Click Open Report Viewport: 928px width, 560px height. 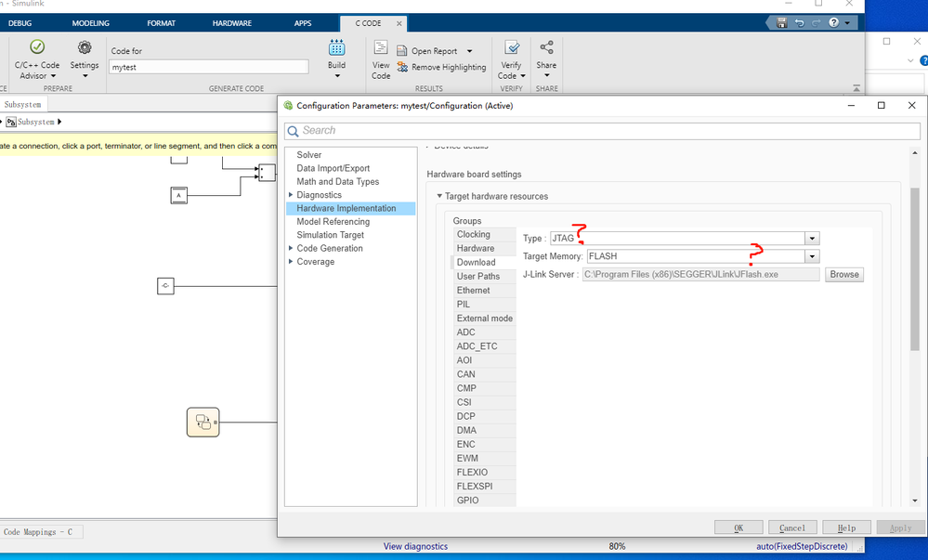point(435,51)
